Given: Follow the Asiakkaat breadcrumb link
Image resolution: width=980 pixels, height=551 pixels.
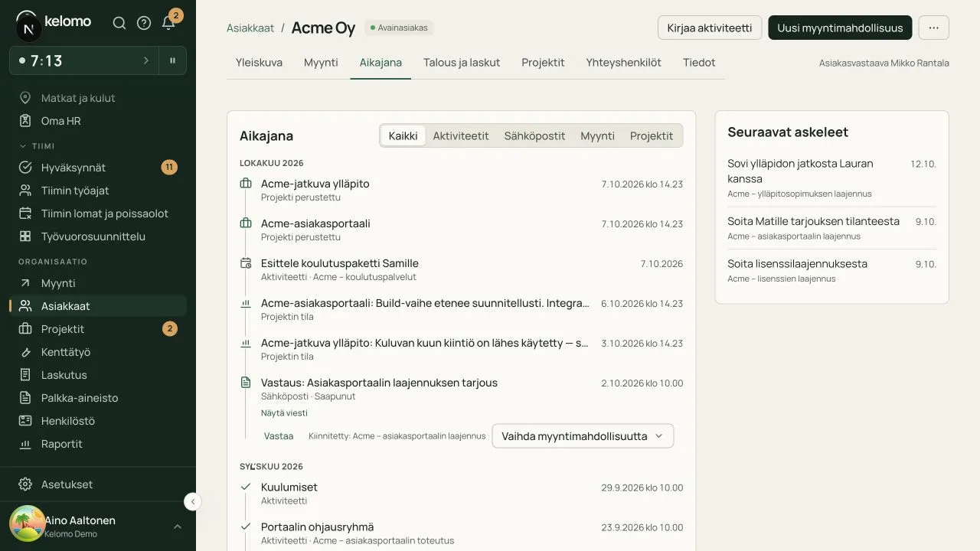Looking at the screenshot, I should 250,28.
